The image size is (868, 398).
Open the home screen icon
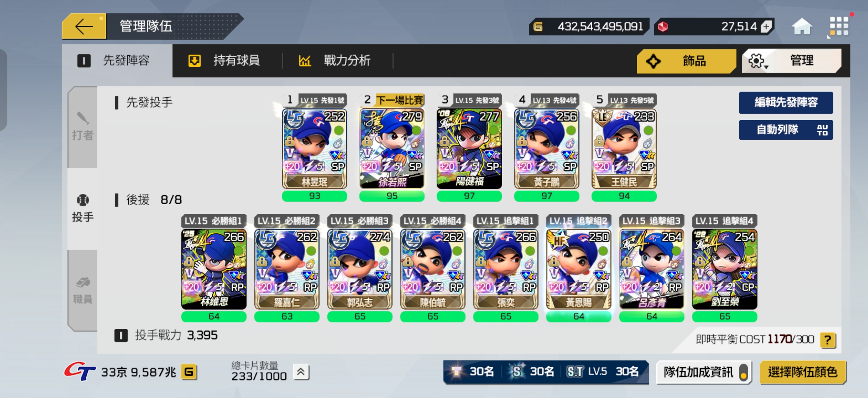point(802,27)
